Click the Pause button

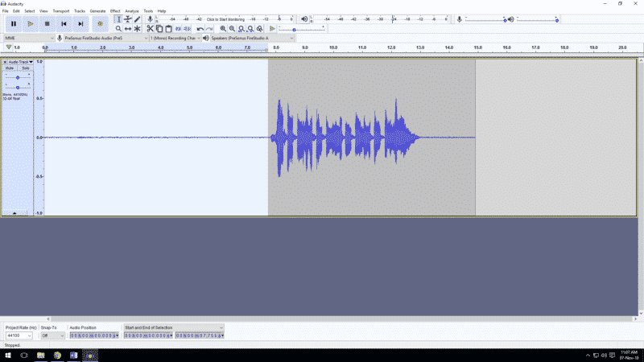[14, 24]
